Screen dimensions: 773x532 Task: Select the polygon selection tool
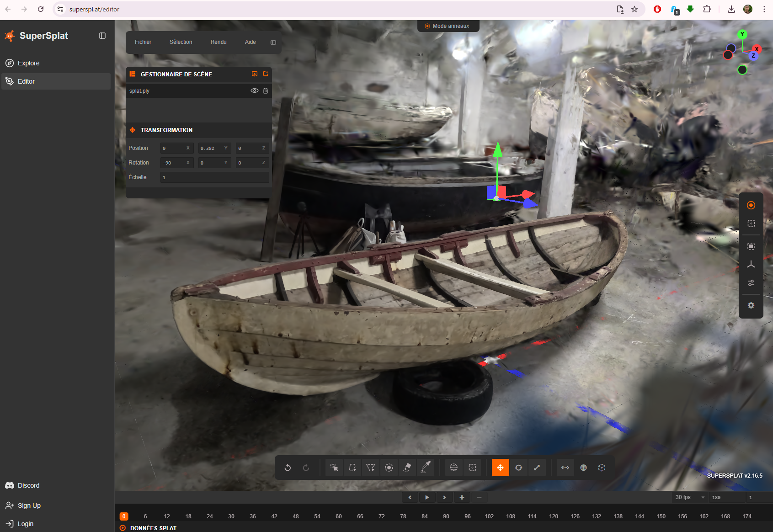371,468
